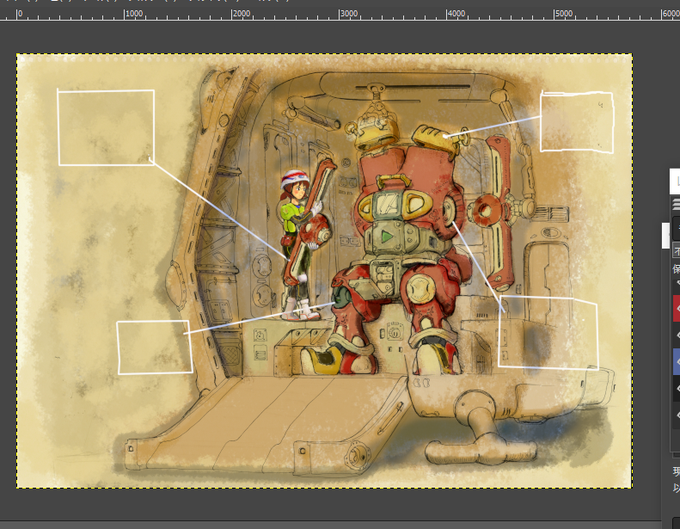Image resolution: width=680 pixels, height=529 pixels.
Task: Click the red robot's green play-button chest panel
Action: coord(387,236)
